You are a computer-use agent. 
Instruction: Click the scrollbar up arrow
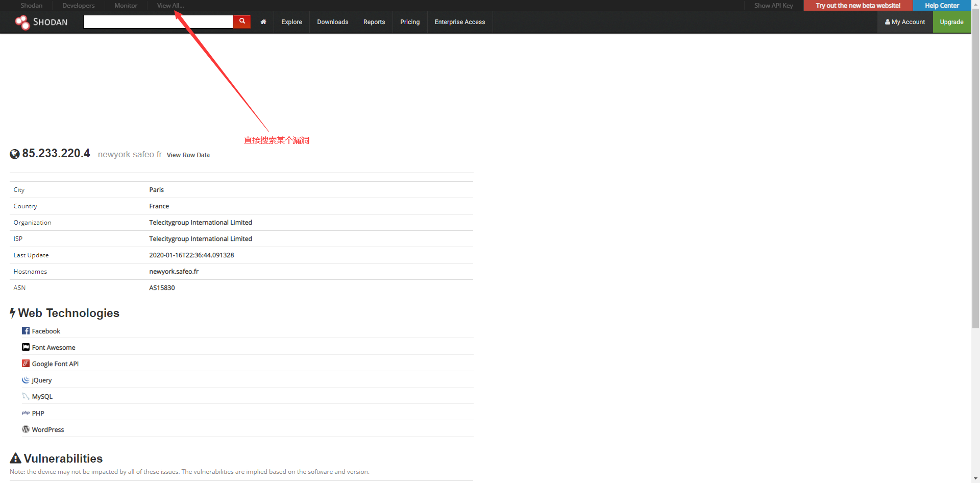point(975,4)
